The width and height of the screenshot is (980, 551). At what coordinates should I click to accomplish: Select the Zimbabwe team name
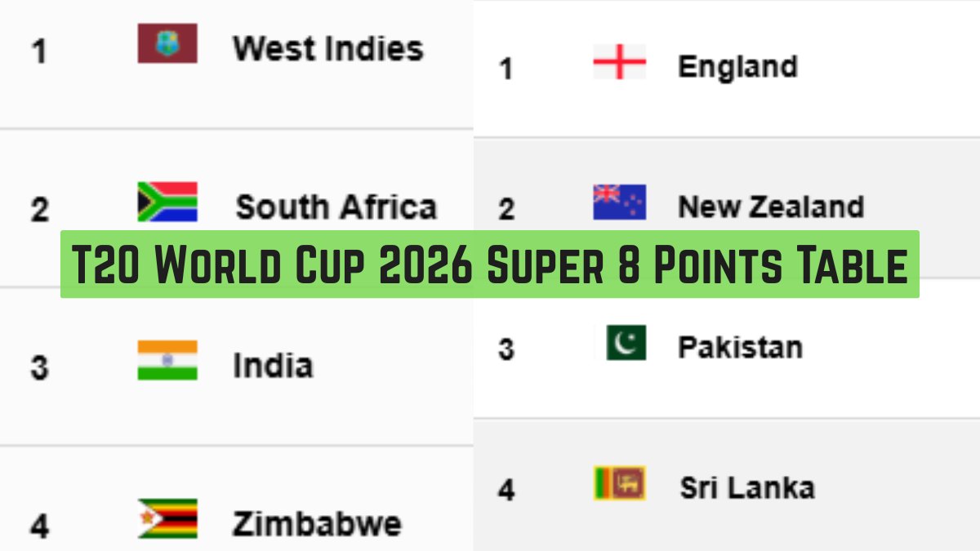tap(317, 523)
